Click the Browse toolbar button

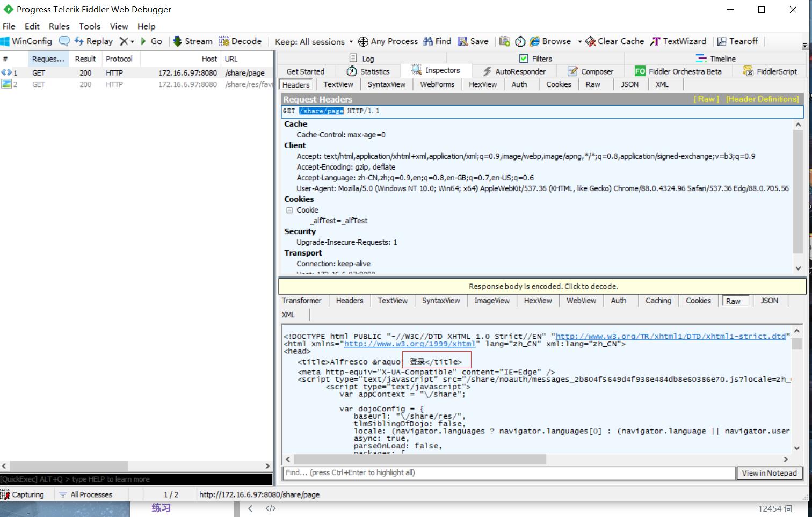(x=550, y=41)
